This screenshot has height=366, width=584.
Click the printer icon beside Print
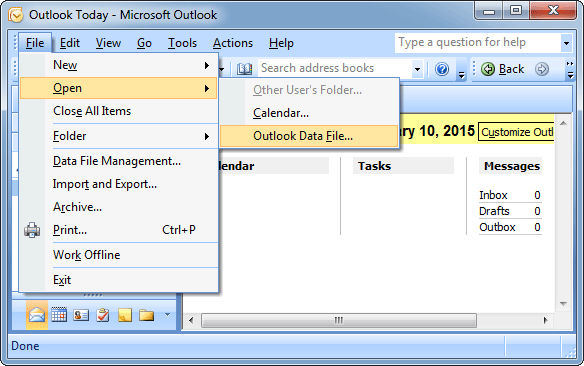tap(32, 230)
